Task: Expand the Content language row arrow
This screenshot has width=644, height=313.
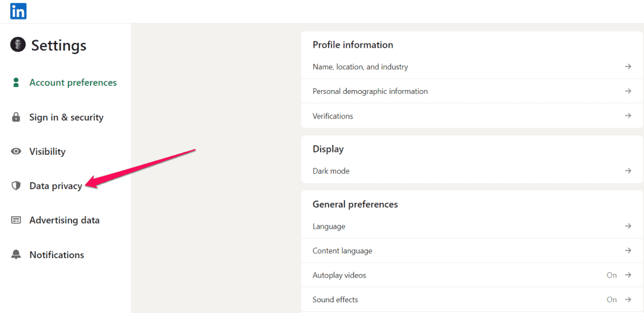Action: coord(628,250)
